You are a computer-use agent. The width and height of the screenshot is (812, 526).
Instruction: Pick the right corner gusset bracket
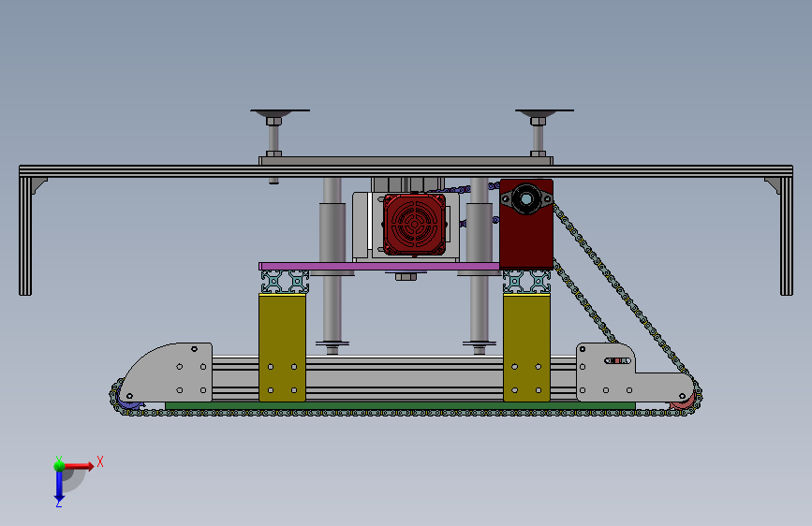pyautogui.click(x=774, y=184)
